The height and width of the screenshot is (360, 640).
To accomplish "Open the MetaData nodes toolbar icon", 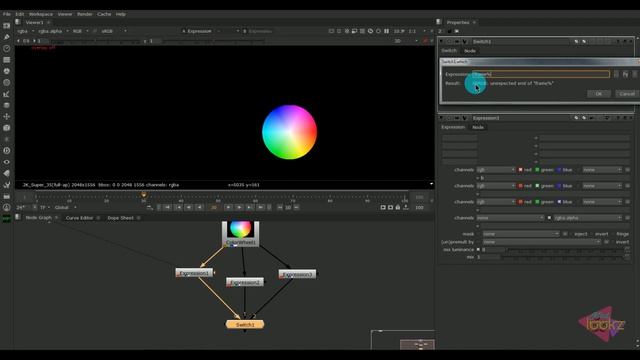I will coord(7,173).
